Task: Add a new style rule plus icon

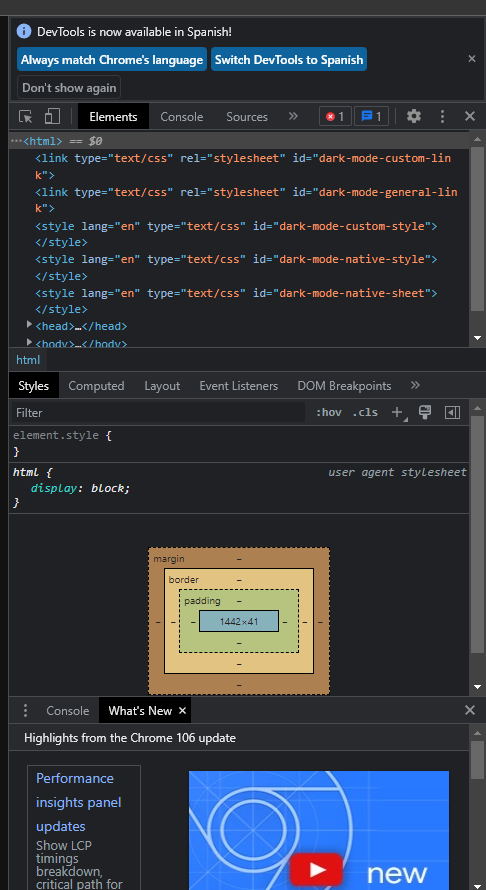Action: tap(398, 413)
